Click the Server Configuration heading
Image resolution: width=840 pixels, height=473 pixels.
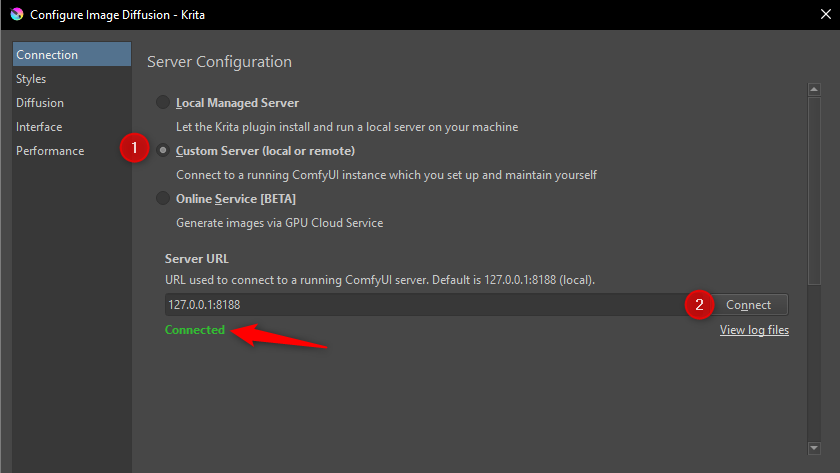pyautogui.click(x=220, y=62)
